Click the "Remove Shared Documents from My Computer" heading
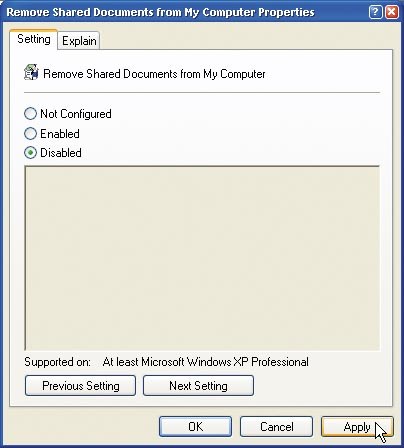 (154, 74)
